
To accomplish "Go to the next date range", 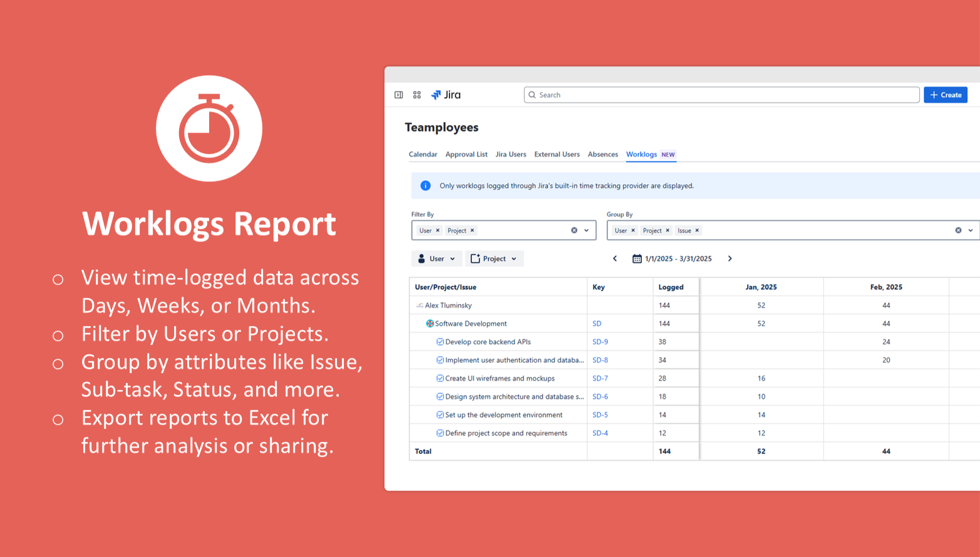I will (x=730, y=258).
